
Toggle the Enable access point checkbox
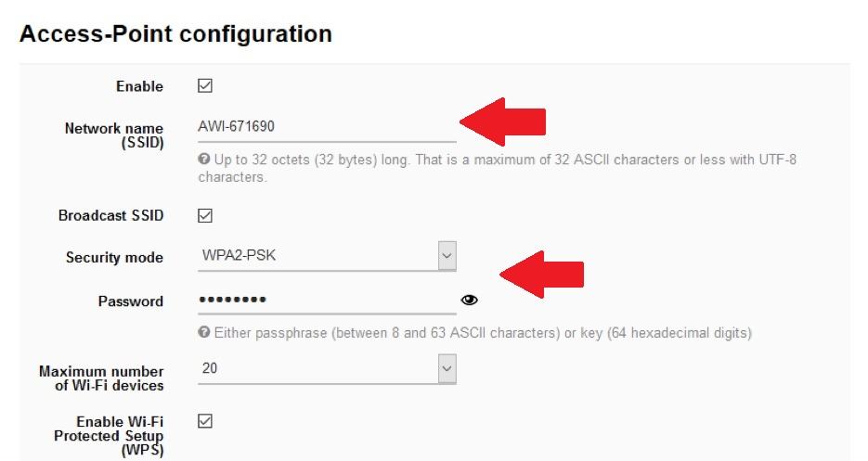click(205, 86)
